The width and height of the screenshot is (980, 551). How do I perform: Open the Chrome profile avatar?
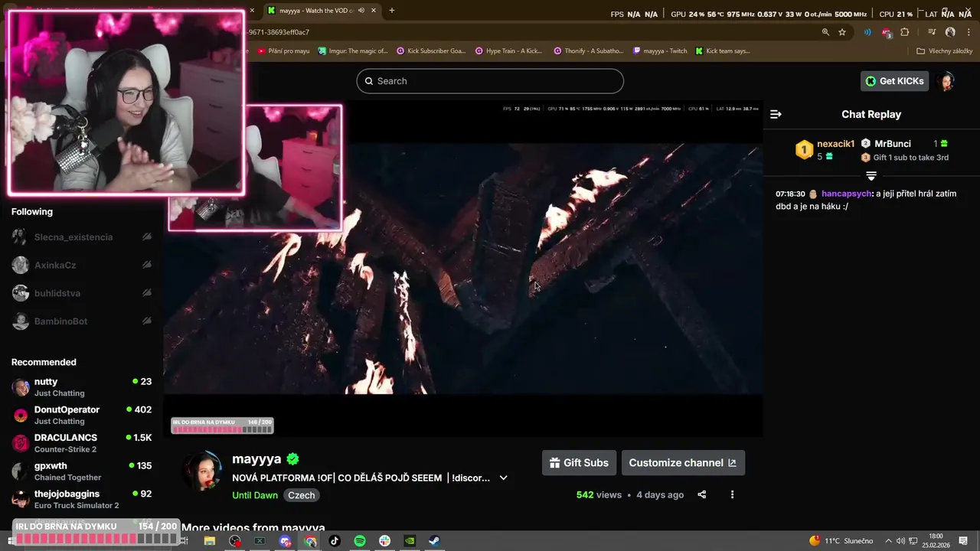coord(950,32)
